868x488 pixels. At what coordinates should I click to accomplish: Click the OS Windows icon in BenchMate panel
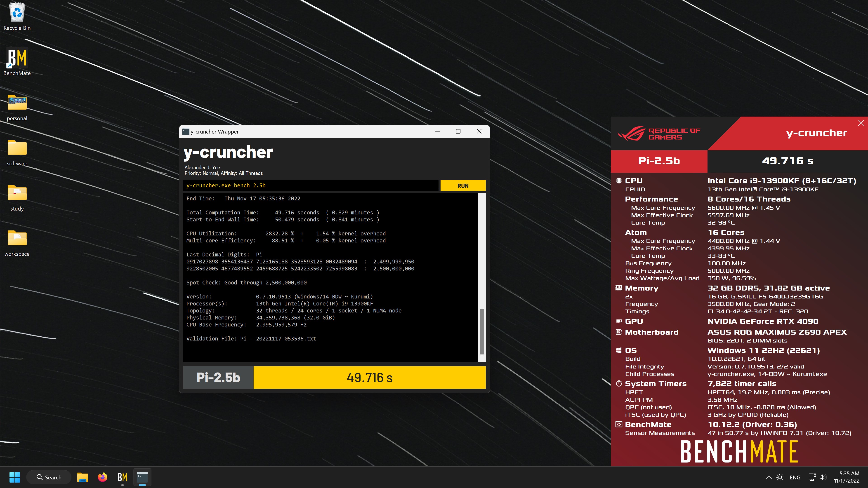619,350
